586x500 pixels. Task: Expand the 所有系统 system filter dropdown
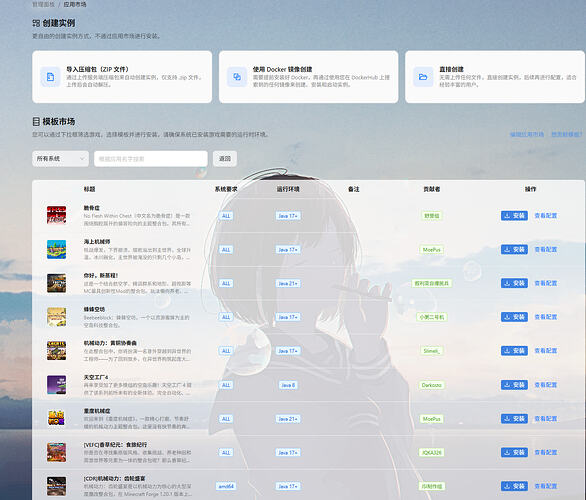click(61, 159)
